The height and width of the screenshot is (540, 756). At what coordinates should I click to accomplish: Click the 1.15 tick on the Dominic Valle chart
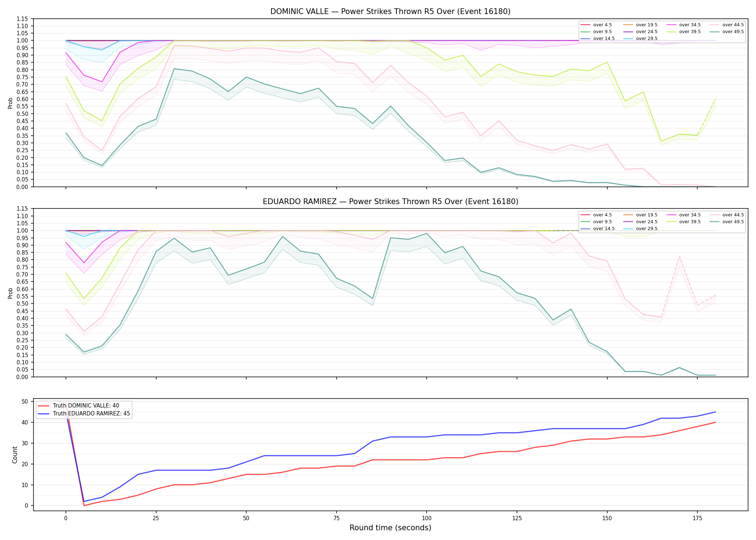point(22,19)
